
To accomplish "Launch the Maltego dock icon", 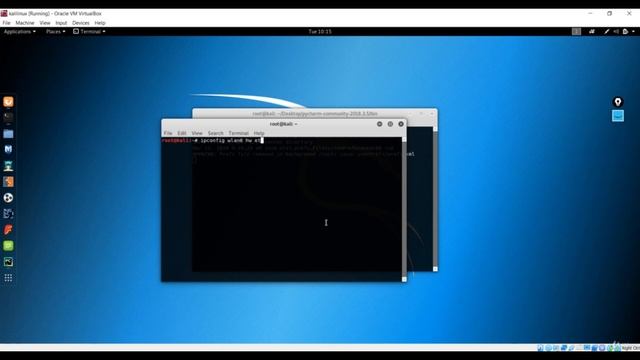I will [x=8, y=213].
